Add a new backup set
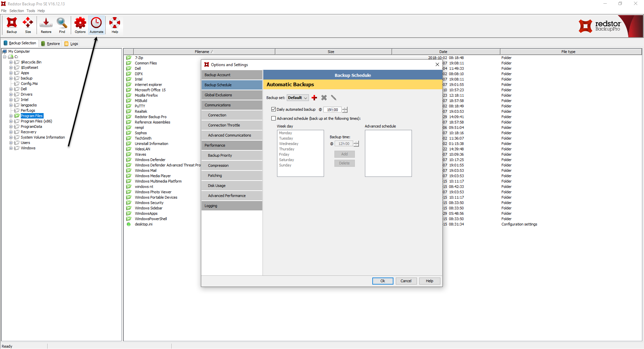Screen dimensions: 644x349 click(x=314, y=98)
